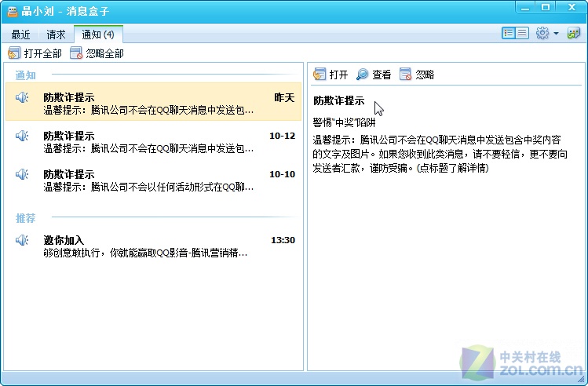Click the 13:30 timestamp
588x386 pixels.
283,240
